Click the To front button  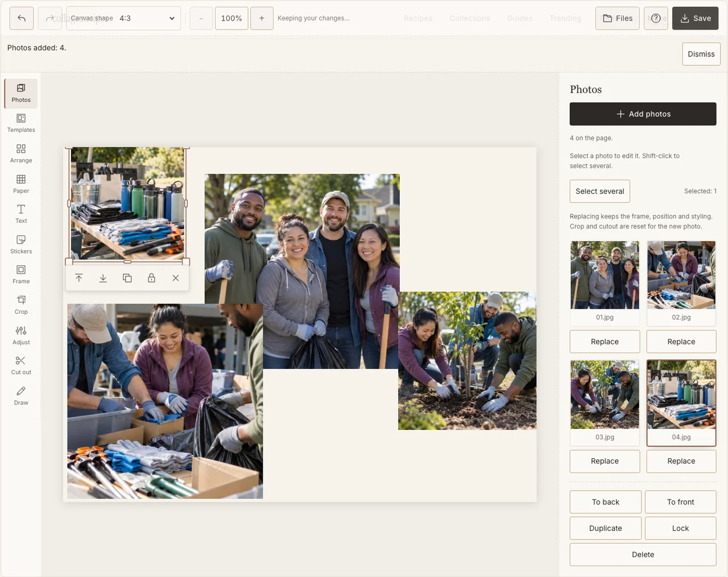(681, 502)
